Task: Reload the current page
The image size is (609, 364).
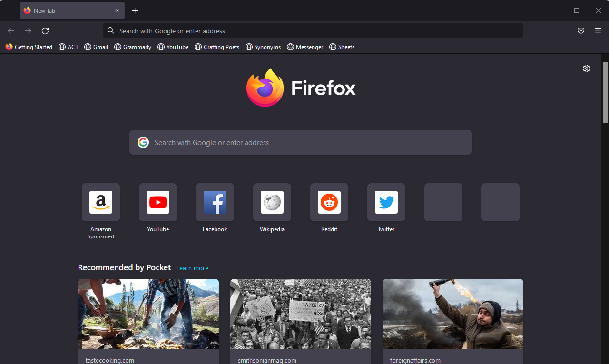Action: [x=45, y=30]
